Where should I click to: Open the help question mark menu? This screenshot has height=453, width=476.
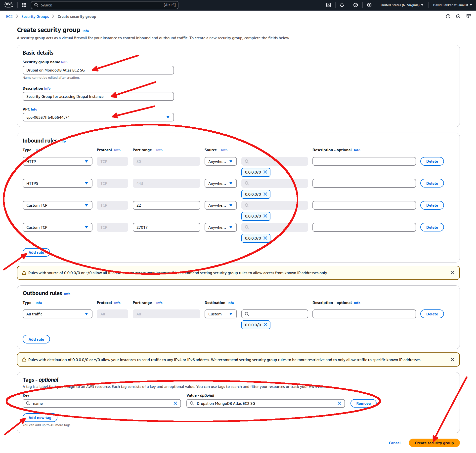pos(356,5)
